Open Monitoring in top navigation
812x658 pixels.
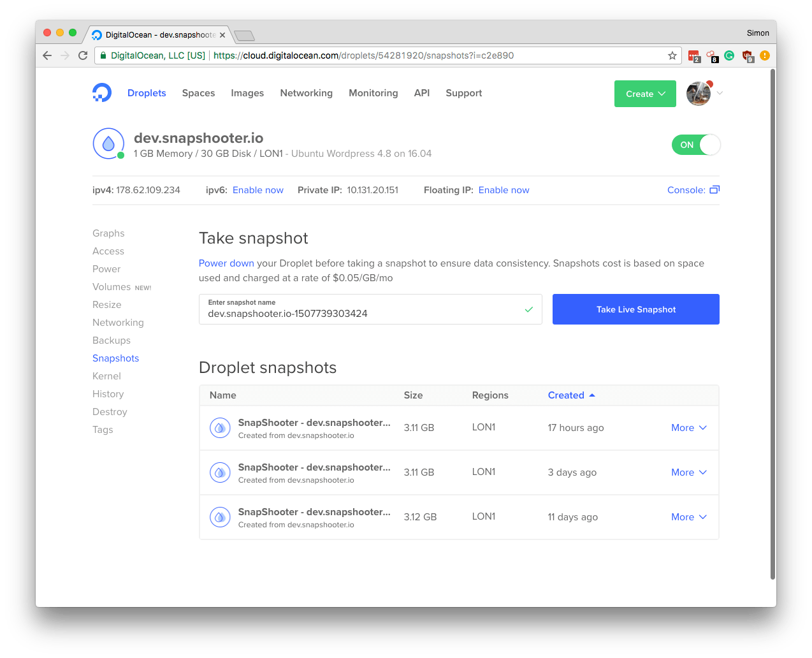click(x=373, y=93)
